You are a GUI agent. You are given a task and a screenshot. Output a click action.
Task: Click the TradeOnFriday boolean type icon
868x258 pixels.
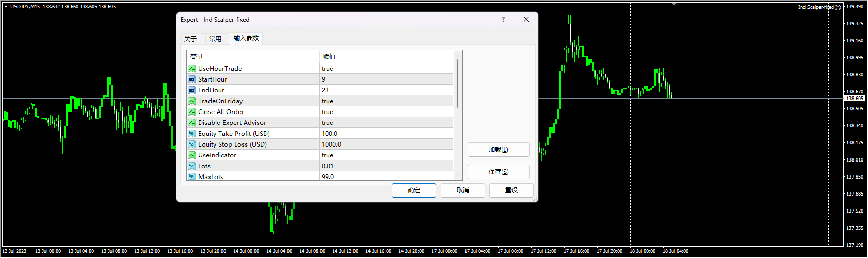pyautogui.click(x=192, y=101)
